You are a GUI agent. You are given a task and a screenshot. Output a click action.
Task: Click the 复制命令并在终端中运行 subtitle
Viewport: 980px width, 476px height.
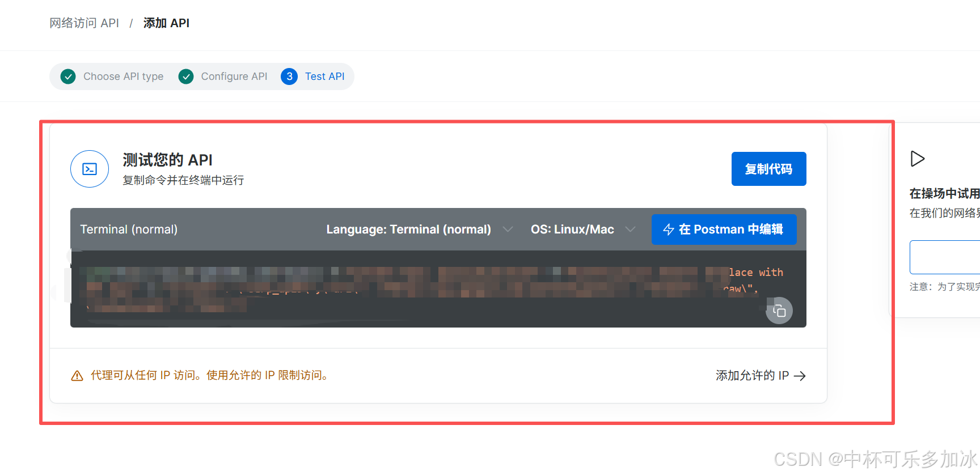click(183, 180)
